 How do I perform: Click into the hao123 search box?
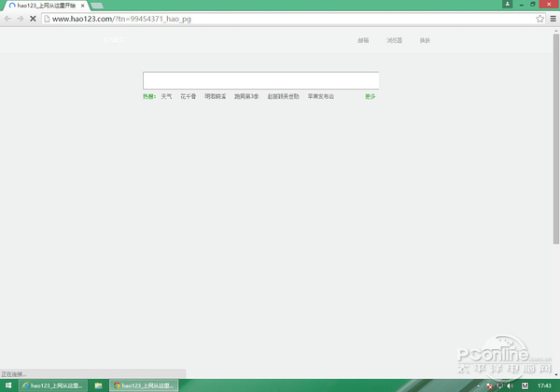pyautogui.click(x=260, y=80)
